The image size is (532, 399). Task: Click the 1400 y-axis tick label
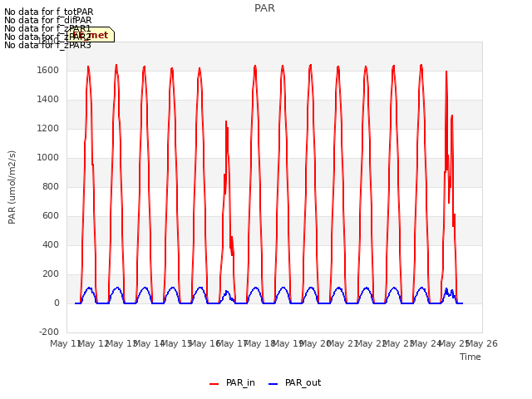pos(48,100)
